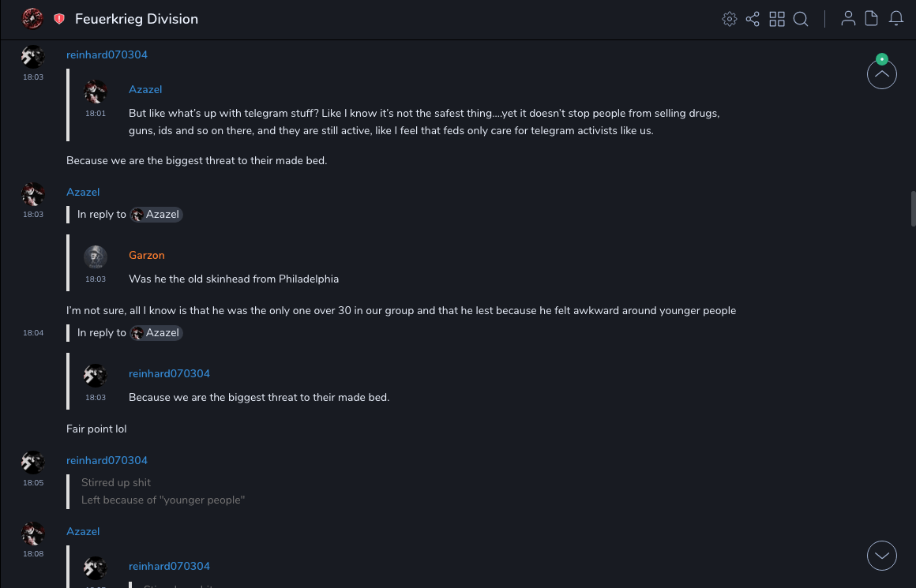Click Garzon's avatar in the quoted message
Viewport: 916px width, 588px height.
tap(96, 257)
